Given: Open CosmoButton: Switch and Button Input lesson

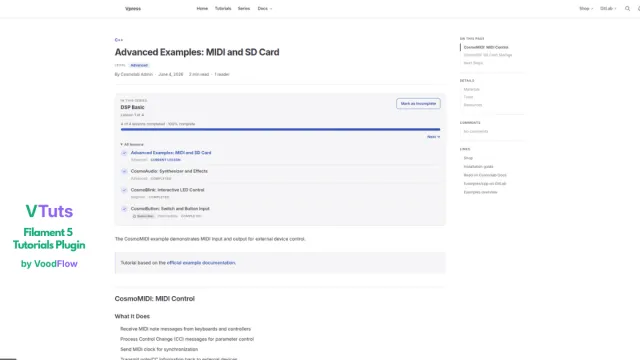Looking at the screenshot, I should 170,209.
